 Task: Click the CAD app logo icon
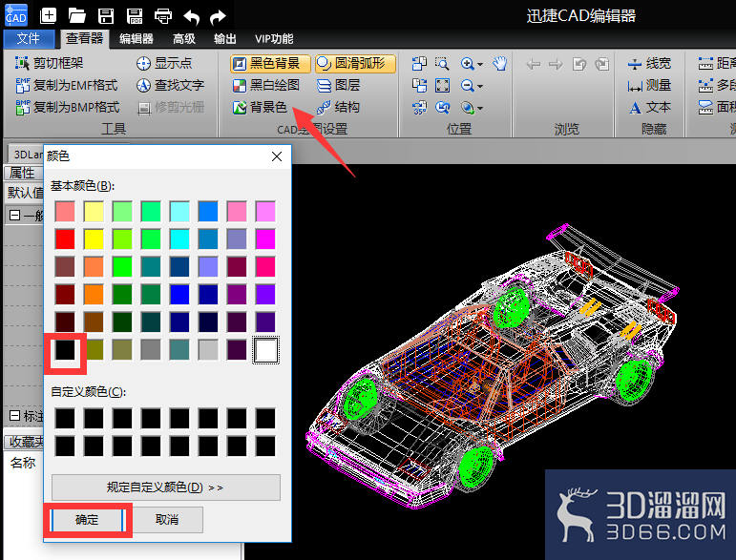point(16,15)
